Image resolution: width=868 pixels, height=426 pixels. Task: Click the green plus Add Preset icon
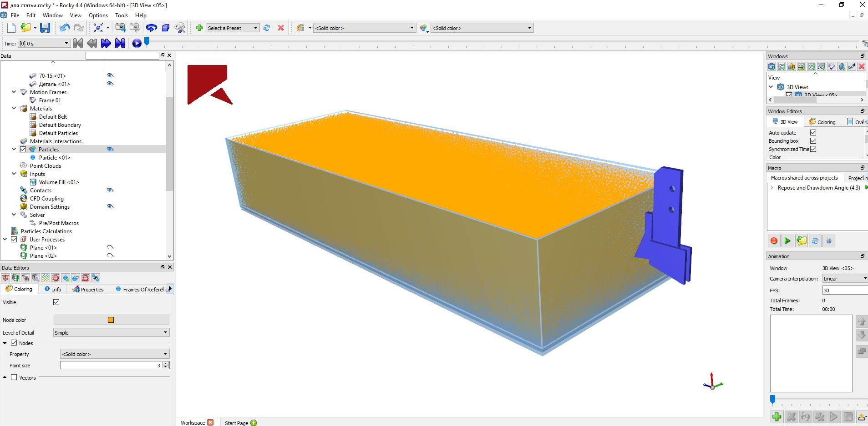(199, 28)
